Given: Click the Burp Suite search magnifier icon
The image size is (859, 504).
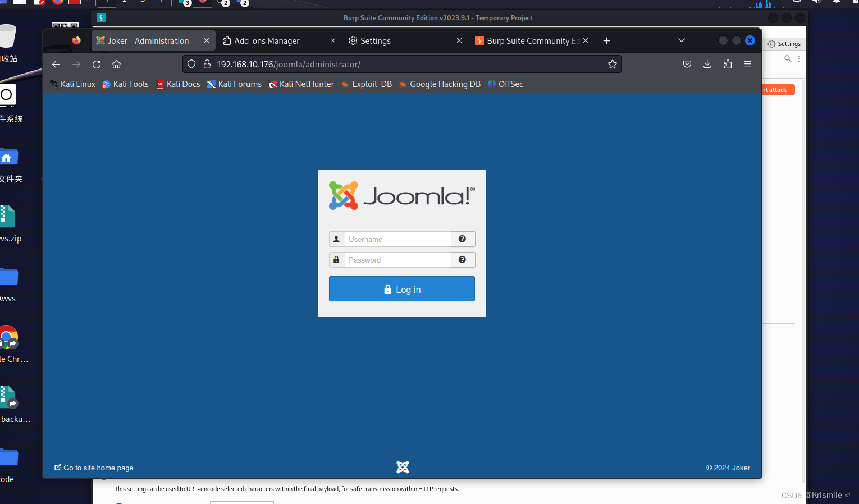Looking at the screenshot, I should pos(788,58).
